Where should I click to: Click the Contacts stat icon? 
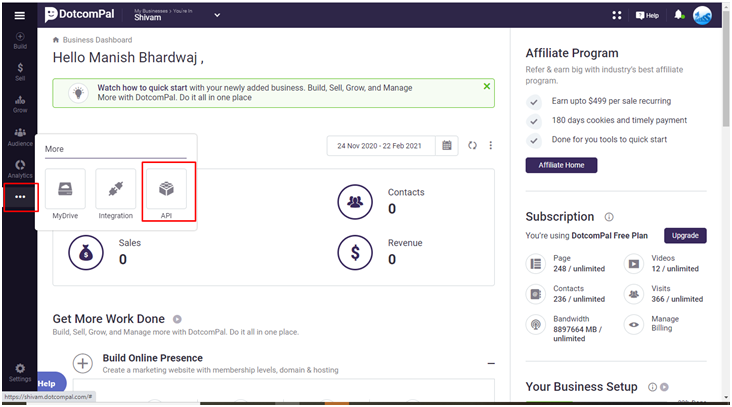click(x=355, y=202)
